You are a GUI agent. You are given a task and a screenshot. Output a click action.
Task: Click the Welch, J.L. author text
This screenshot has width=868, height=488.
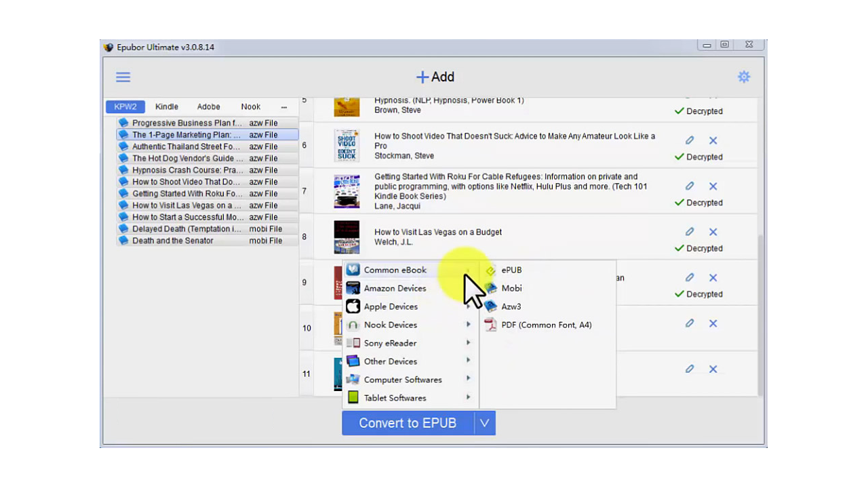tap(393, 242)
